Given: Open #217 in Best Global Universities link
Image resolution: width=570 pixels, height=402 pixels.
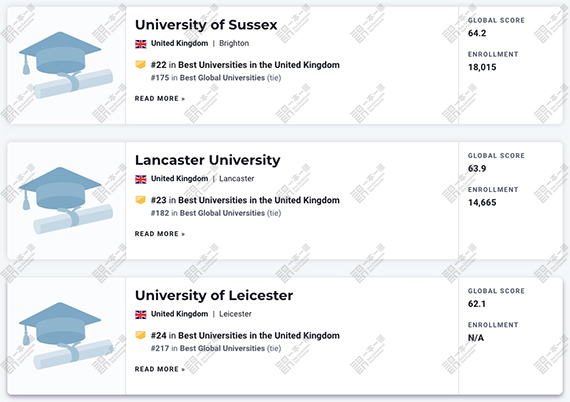Looking at the screenshot, I should [x=208, y=348].
